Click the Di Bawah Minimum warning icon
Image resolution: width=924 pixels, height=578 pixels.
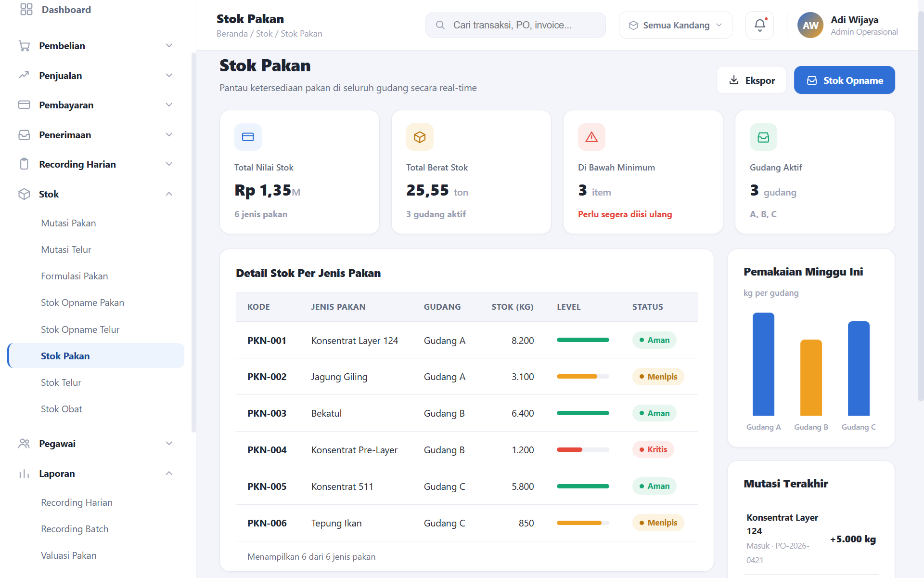591,137
